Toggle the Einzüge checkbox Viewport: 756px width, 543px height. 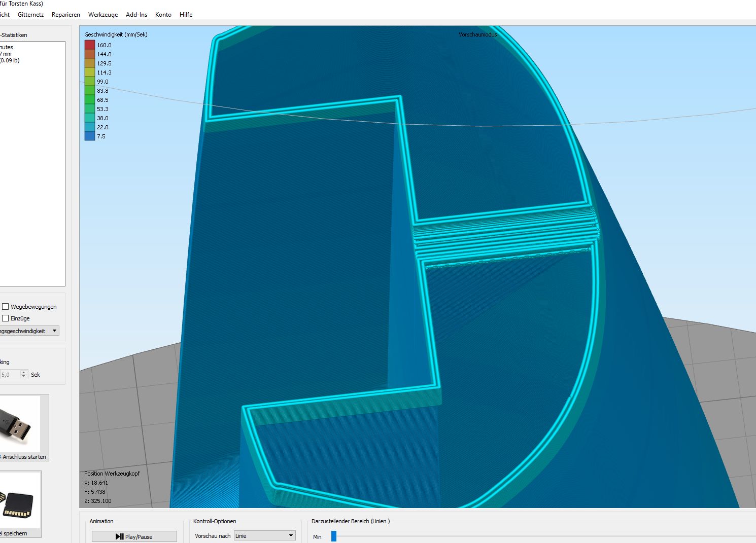click(x=6, y=318)
